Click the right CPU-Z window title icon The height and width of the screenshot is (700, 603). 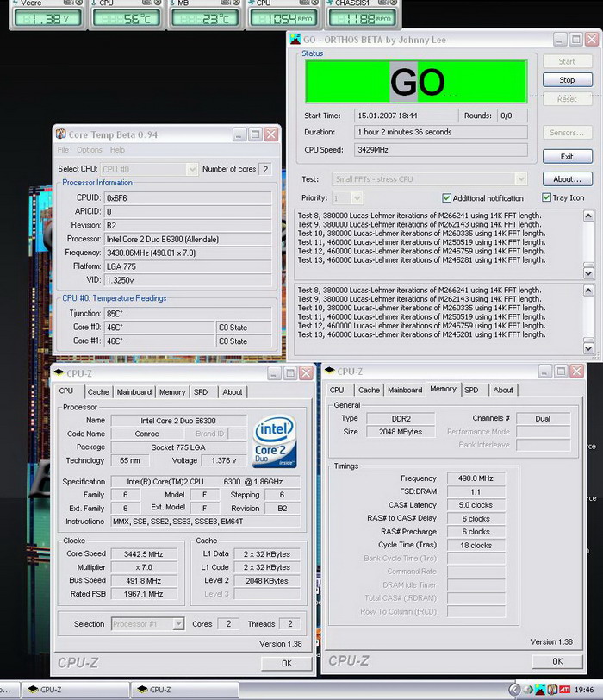(x=330, y=371)
